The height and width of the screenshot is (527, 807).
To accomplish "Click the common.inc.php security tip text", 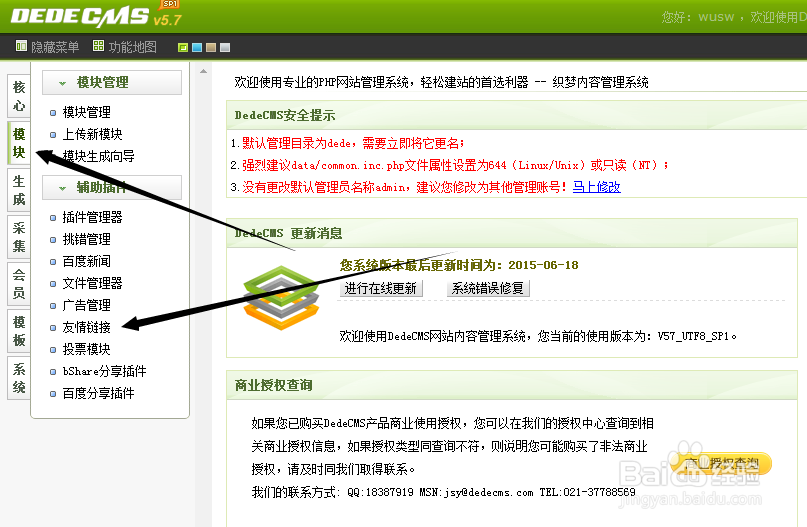I will click(455, 165).
